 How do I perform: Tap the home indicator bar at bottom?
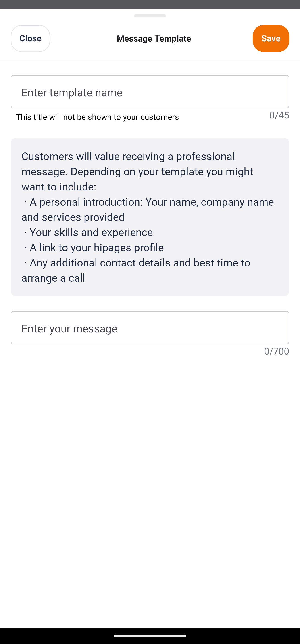[x=150, y=636]
